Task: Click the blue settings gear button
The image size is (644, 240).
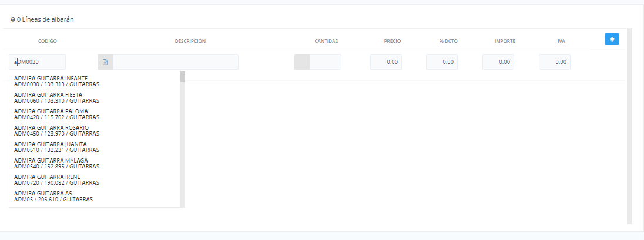Action: coord(612,39)
